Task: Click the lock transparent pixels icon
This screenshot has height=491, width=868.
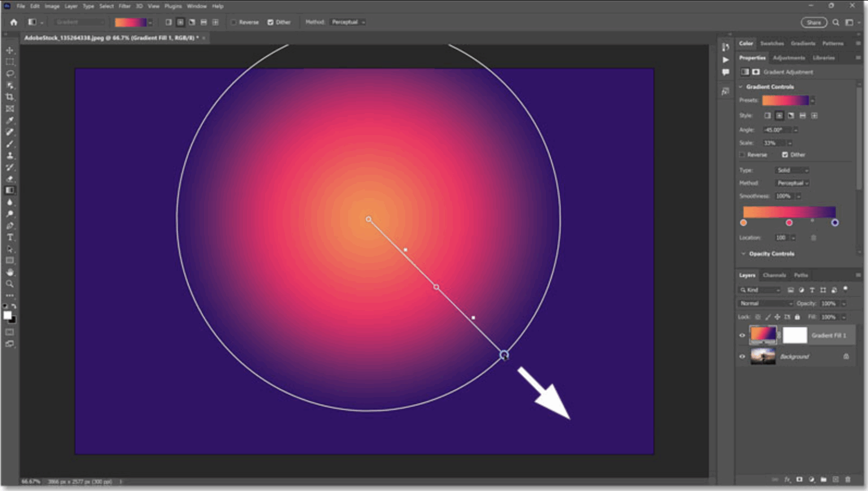Action: (758, 317)
